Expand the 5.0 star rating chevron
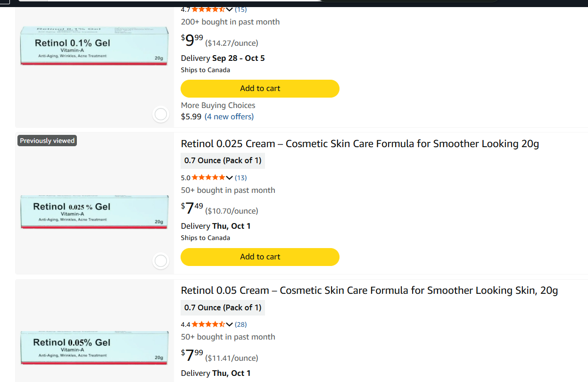The image size is (588, 382). (230, 178)
